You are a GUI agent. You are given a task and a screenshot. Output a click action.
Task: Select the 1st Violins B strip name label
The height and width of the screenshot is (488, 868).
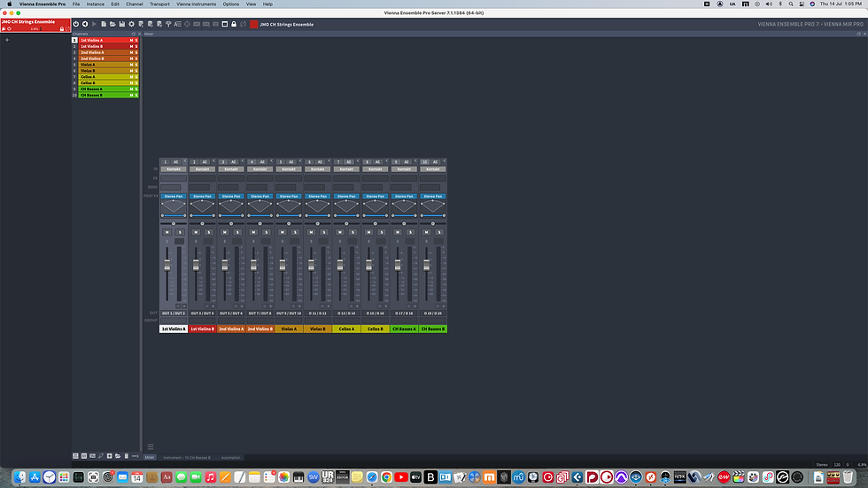coord(203,329)
